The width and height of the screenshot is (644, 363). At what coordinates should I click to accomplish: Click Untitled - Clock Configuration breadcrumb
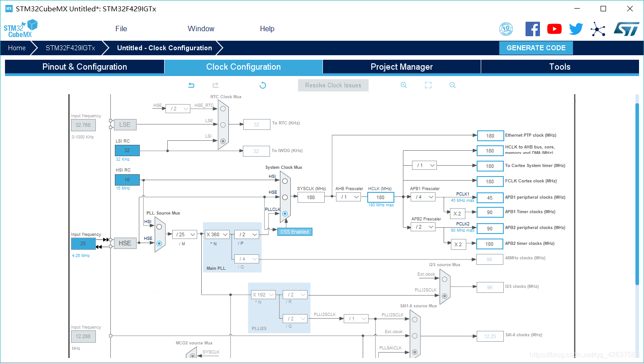(x=165, y=48)
